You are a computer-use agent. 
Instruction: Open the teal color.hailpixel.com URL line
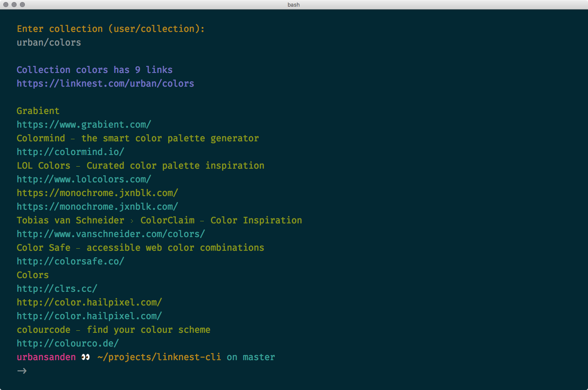tap(89, 316)
